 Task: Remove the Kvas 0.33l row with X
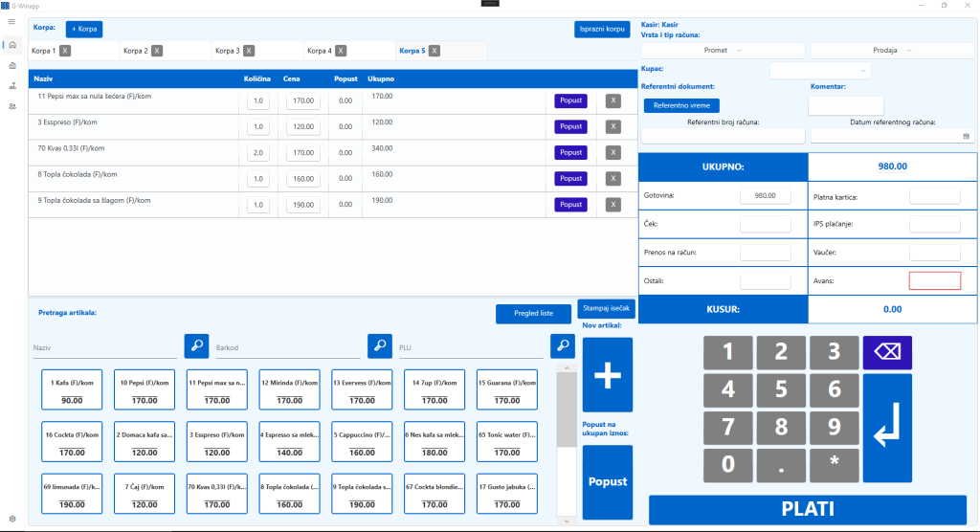point(613,152)
